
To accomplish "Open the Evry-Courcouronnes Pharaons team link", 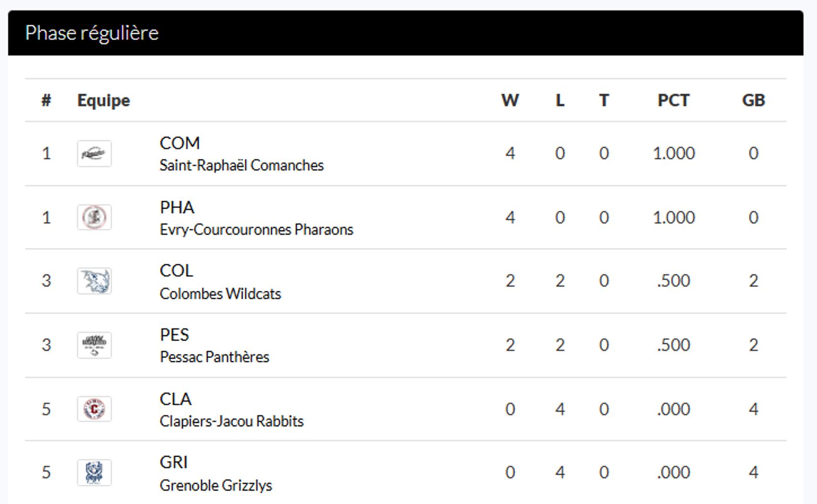I will pos(256,230).
